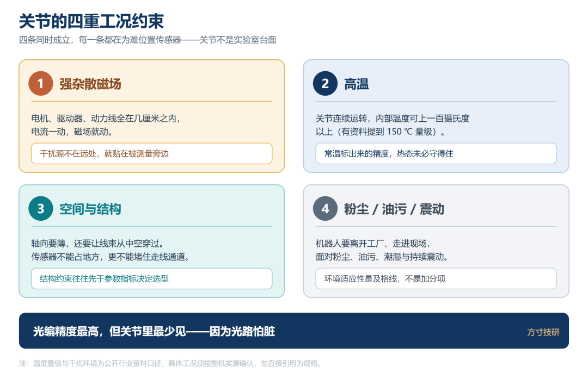Click the line 轴向要薄，还要让线束从中空穿过
Image resolution: width=588 pixels, height=379 pixels.
pyautogui.click(x=97, y=244)
